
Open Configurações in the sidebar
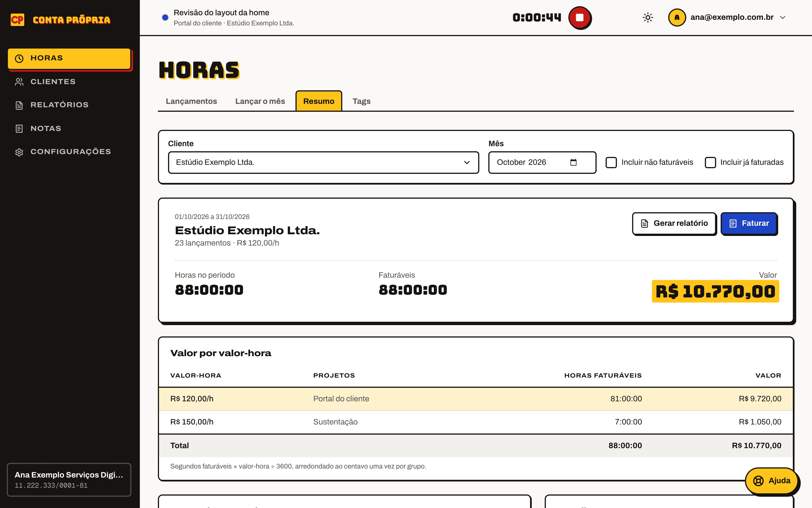tap(69, 152)
